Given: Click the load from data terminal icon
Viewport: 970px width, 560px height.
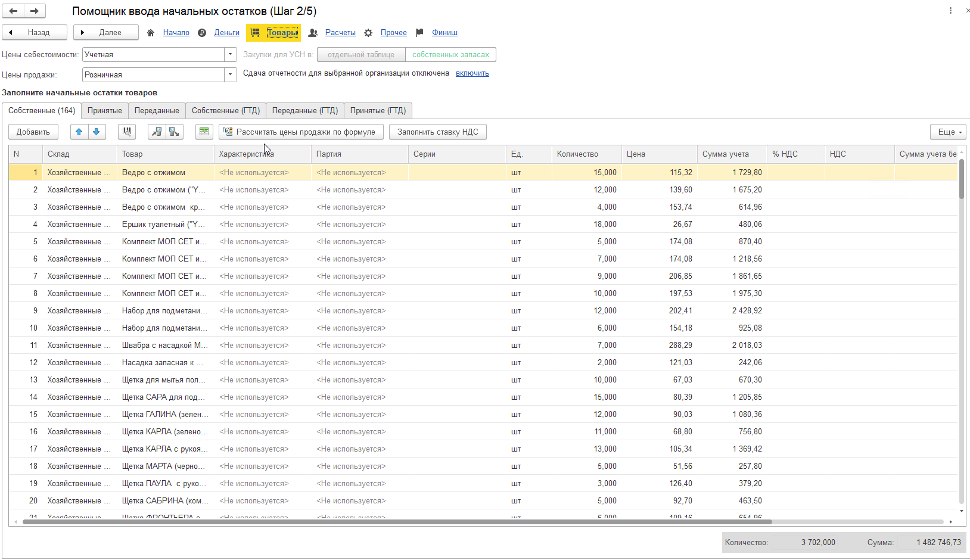Looking at the screenshot, I should pyautogui.click(x=174, y=132).
